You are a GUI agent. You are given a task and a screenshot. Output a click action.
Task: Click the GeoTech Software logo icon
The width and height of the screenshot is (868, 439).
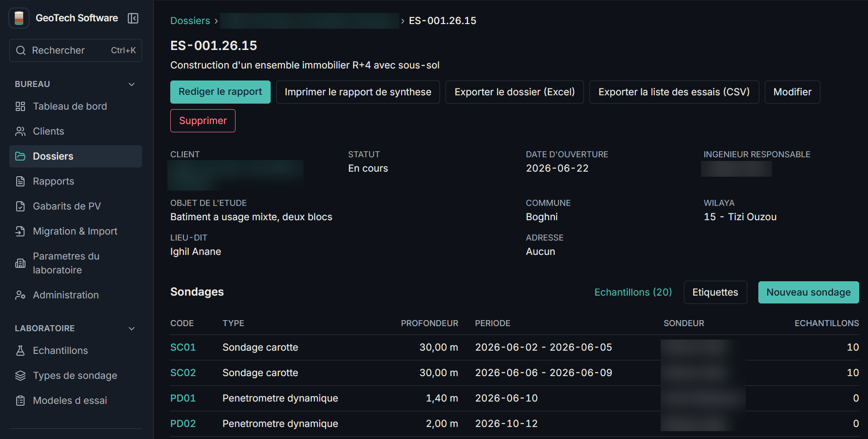point(19,18)
